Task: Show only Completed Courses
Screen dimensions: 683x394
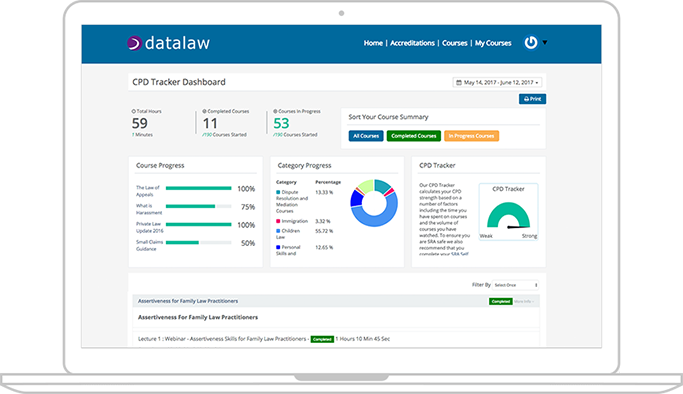Action: click(x=414, y=136)
